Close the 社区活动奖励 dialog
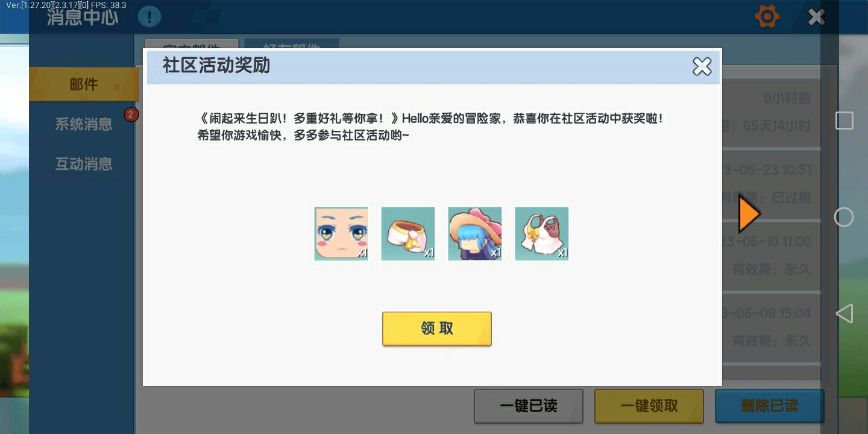Screen dimensions: 868x434 pos(702,66)
